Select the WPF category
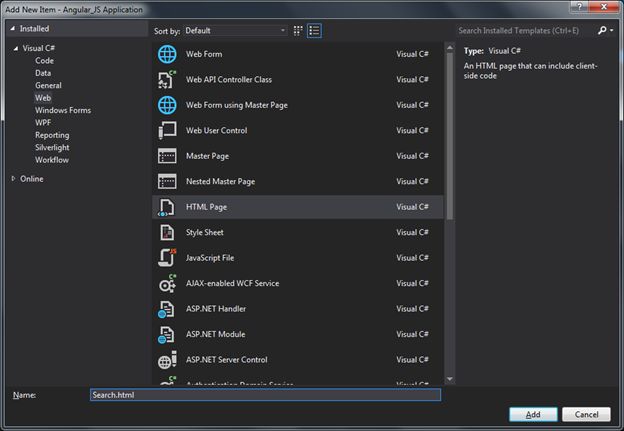The image size is (624, 431). click(x=43, y=123)
